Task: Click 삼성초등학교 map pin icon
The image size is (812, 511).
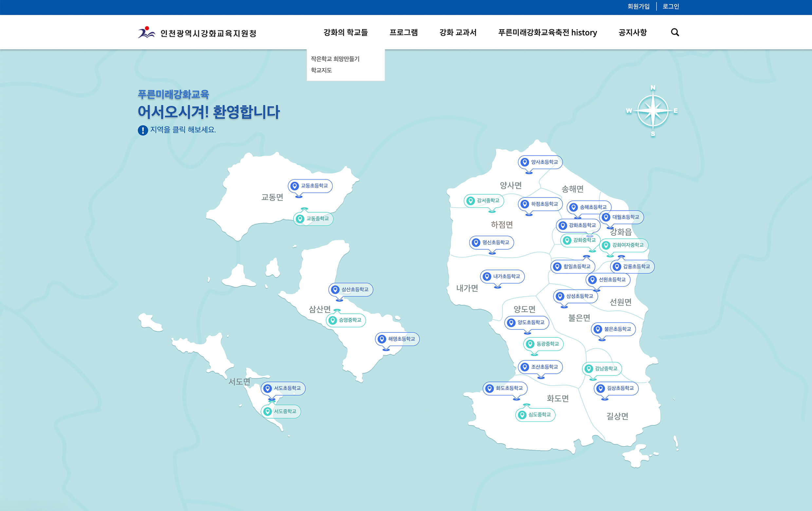Action: (560, 296)
